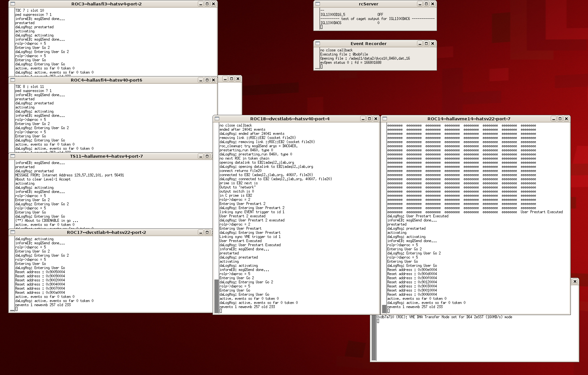Maximize the ROC17--dvcstlab4 window
Screen dimensions: 588x375
207,232
